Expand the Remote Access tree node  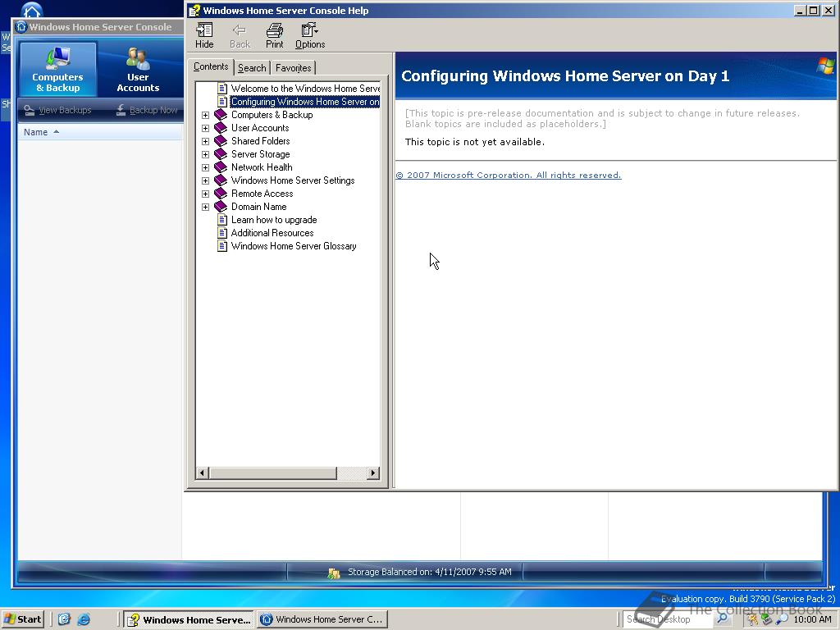click(x=205, y=194)
